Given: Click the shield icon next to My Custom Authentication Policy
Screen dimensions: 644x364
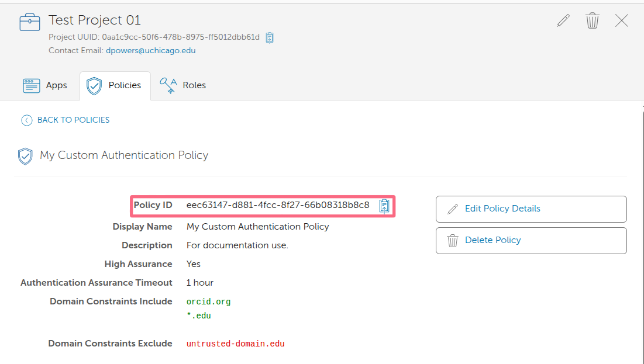Looking at the screenshot, I should [25, 156].
